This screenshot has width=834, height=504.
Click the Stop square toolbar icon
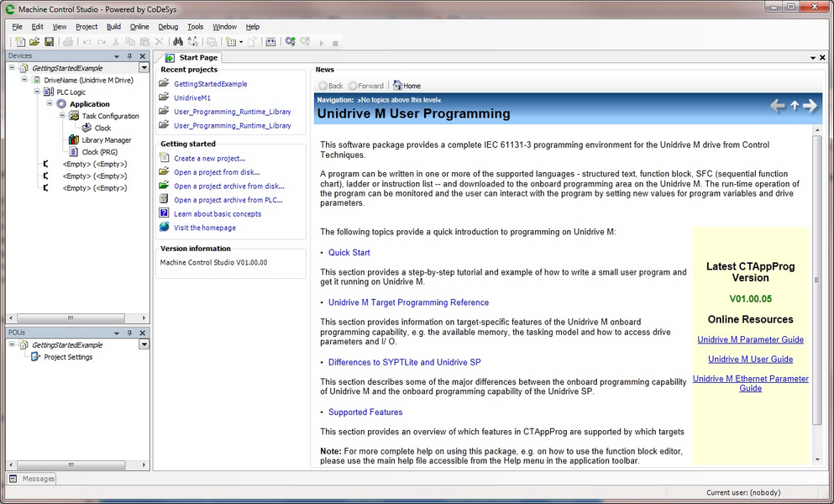[x=335, y=43]
